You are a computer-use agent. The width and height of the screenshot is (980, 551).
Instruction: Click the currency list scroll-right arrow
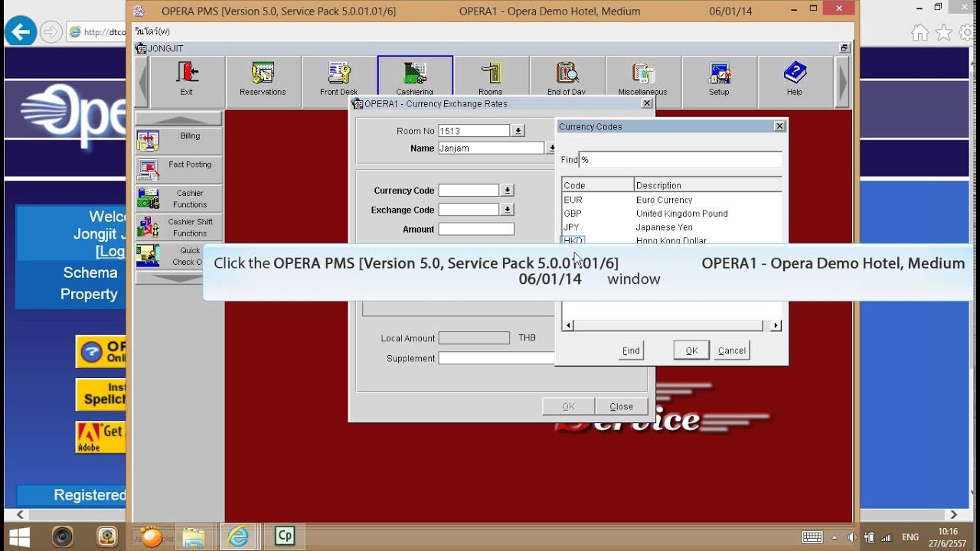[x=776, y=325]
